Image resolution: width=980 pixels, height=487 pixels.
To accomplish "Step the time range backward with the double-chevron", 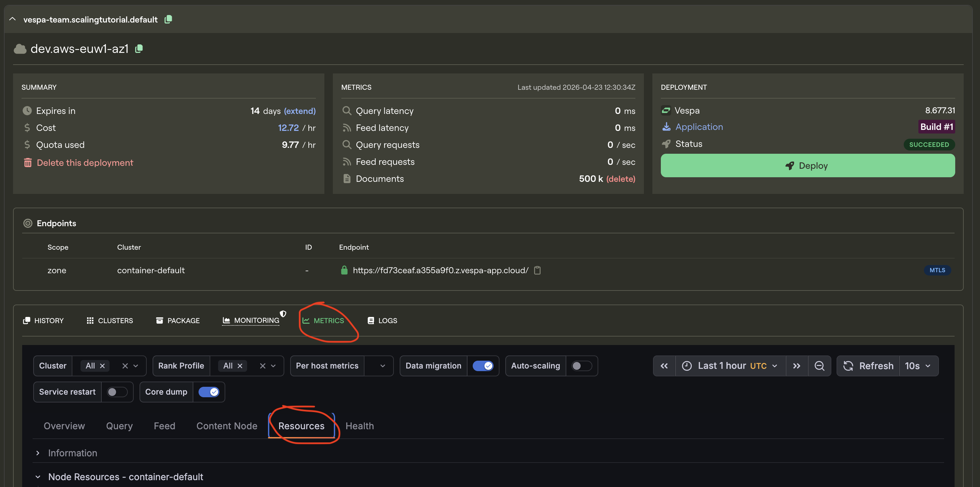I will 664,366.
